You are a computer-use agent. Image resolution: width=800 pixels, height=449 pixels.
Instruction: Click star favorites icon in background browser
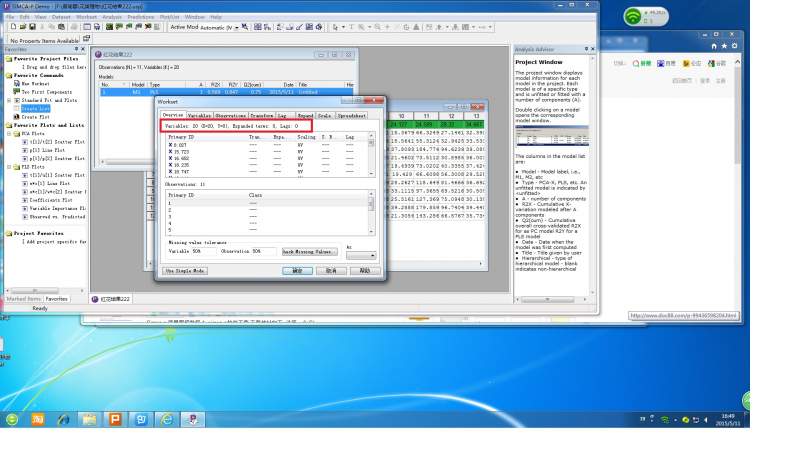[724, 46]
